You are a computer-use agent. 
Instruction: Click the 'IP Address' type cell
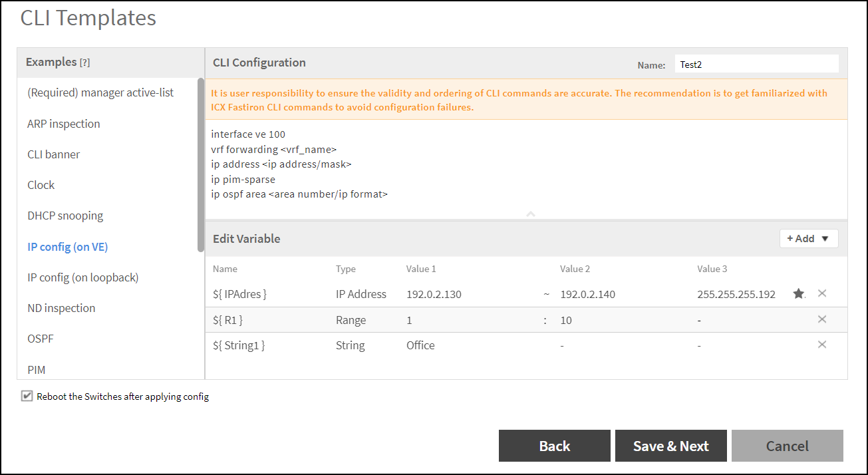(361, 294)
